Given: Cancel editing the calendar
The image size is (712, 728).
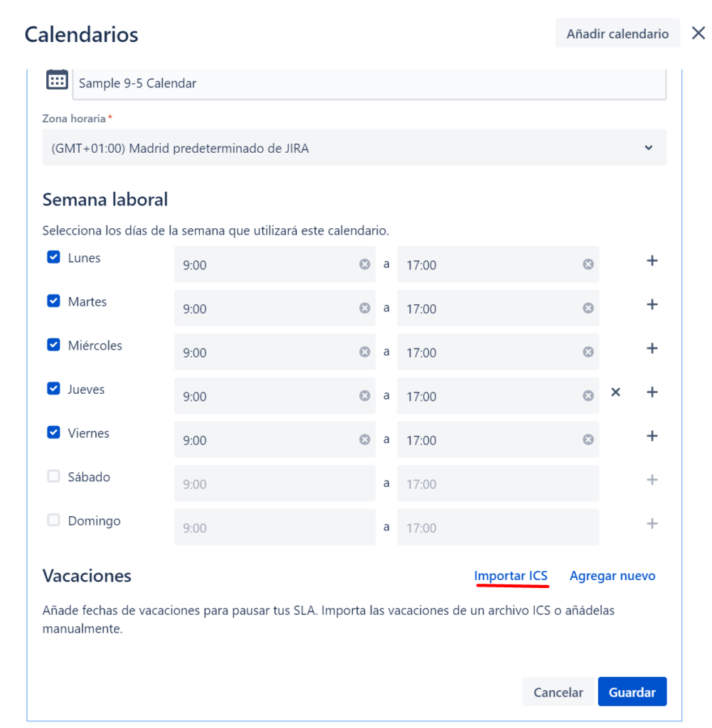Looking at the screenshot, I should click(x=558, y=691).
